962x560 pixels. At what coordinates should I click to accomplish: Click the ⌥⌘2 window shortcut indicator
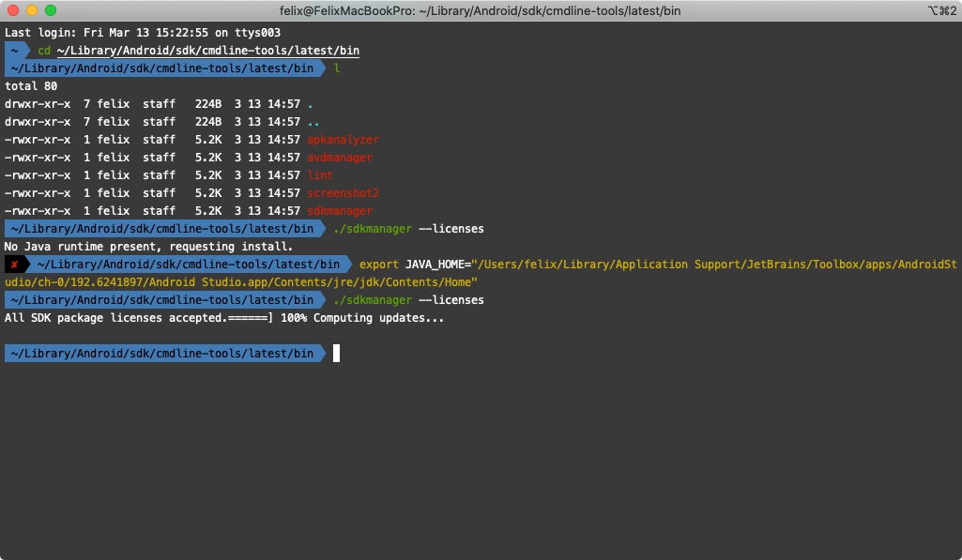click(941, 10)
